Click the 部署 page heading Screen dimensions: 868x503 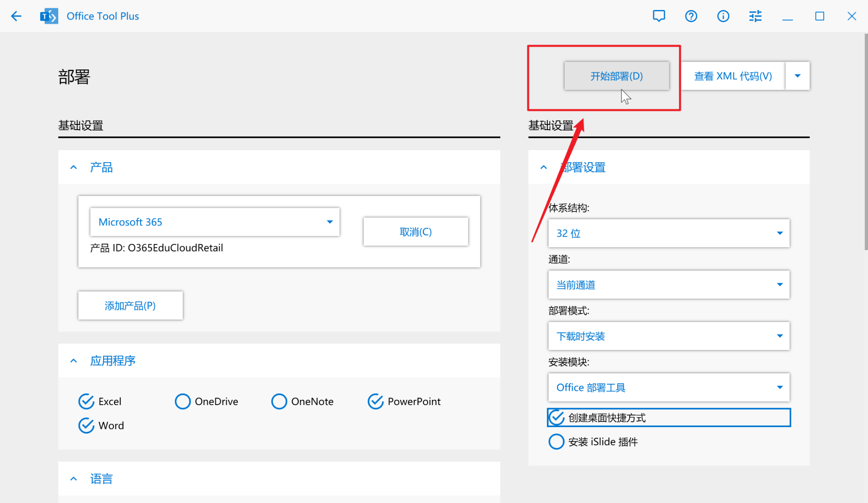(74, 77)
